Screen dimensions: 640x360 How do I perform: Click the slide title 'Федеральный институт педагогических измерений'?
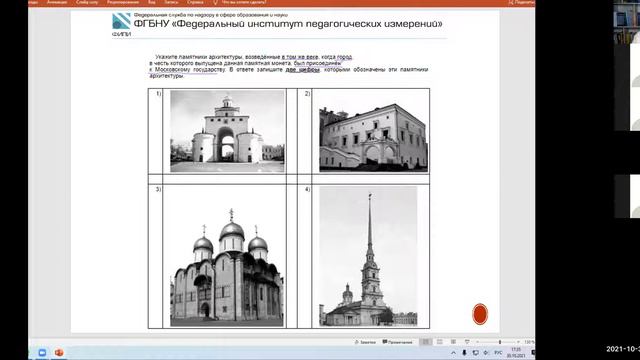click(x=288, y=24)
